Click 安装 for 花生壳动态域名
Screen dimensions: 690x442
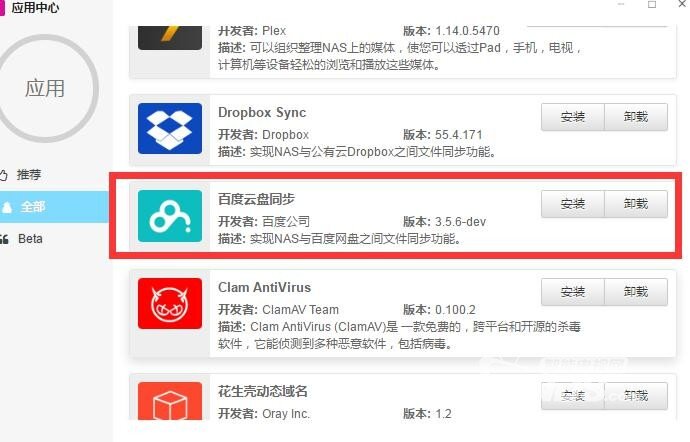[573, 396]
